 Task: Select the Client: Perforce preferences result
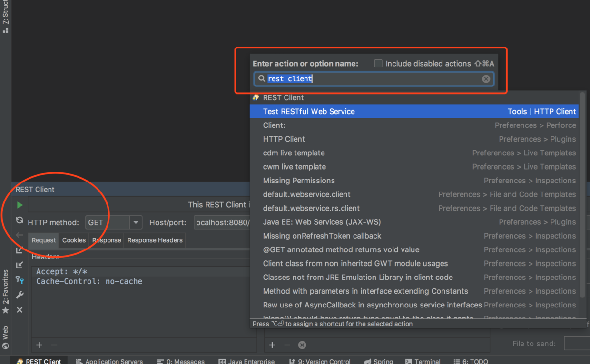point(414,125)
